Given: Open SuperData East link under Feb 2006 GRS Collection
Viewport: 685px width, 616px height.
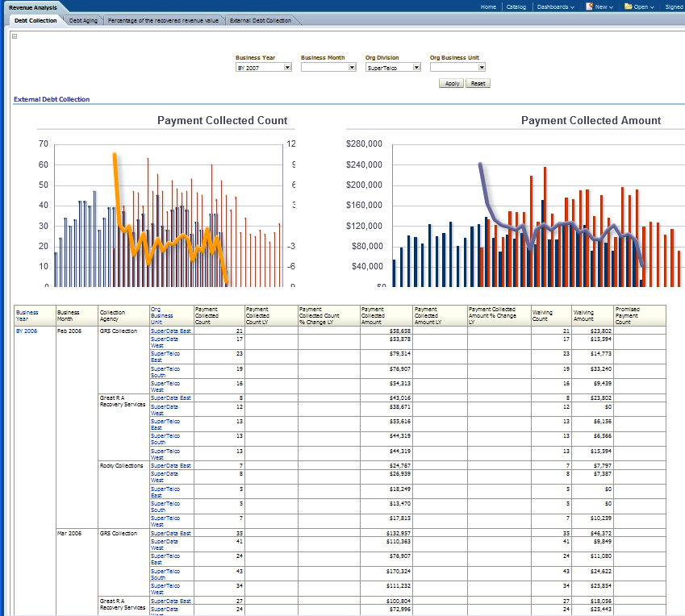Looking at the screenshot, I should tap(171, 331).
